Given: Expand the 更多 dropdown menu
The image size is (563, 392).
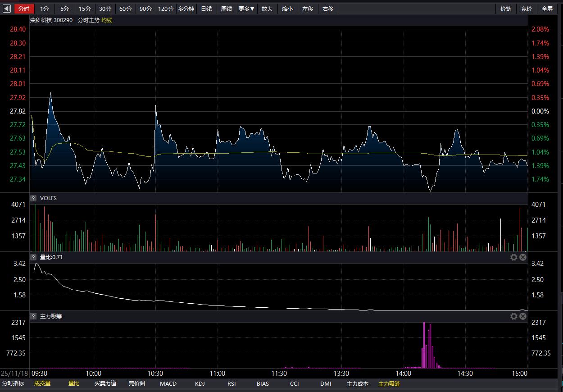Looking at the screenshot, I should 246,9.
